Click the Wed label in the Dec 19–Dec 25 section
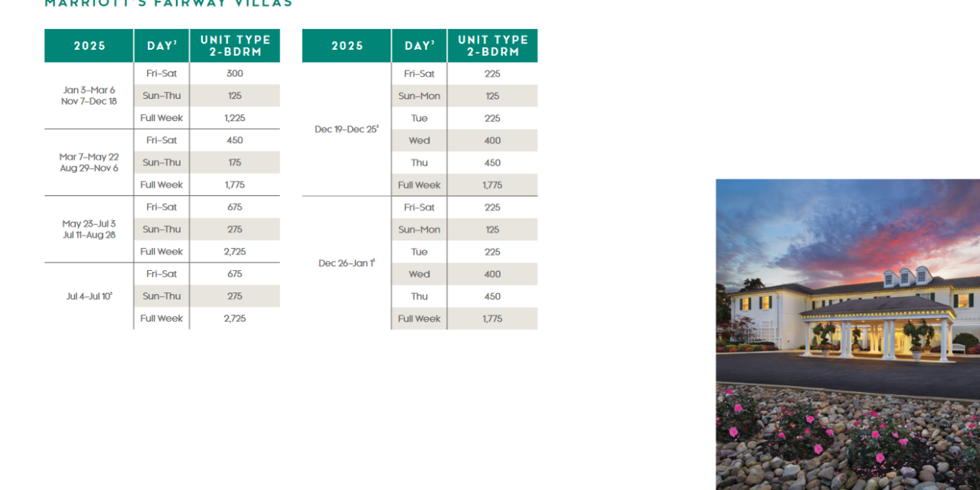980x490 pixels. point(420,140)
